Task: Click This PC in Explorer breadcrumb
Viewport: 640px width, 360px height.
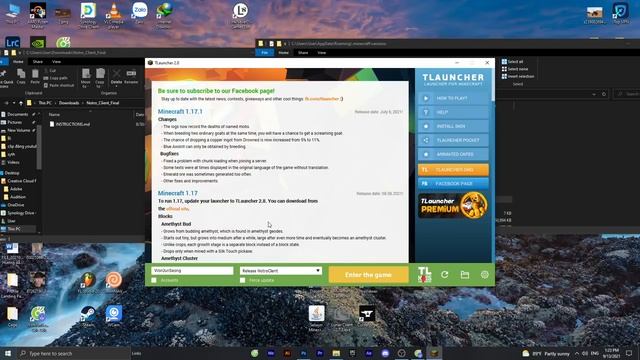Action: (x=45, y=103)
